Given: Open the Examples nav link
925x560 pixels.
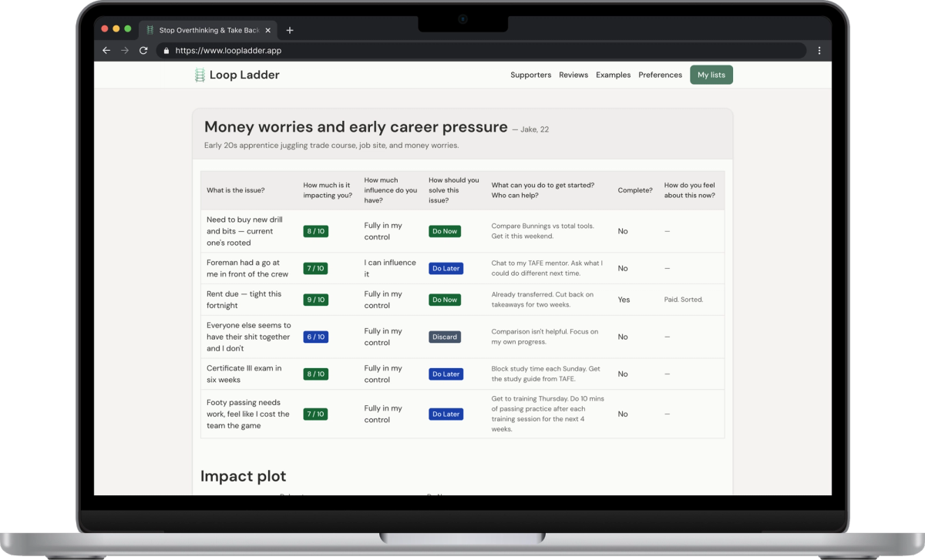Looking at the screenshot, I should point(613,75).
